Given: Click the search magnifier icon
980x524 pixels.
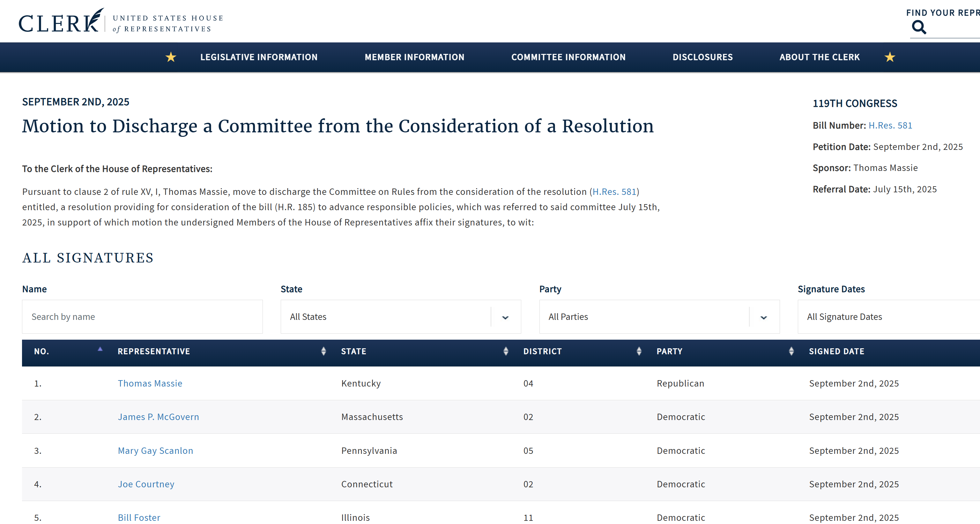Looking at the screenshot, I should 919,27.
